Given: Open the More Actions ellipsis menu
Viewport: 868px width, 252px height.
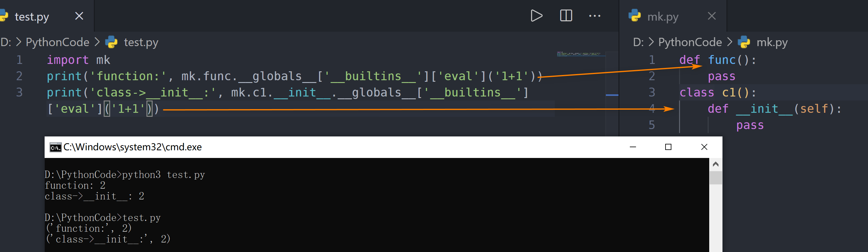Looking at the screenshot, I should [594, 16].
